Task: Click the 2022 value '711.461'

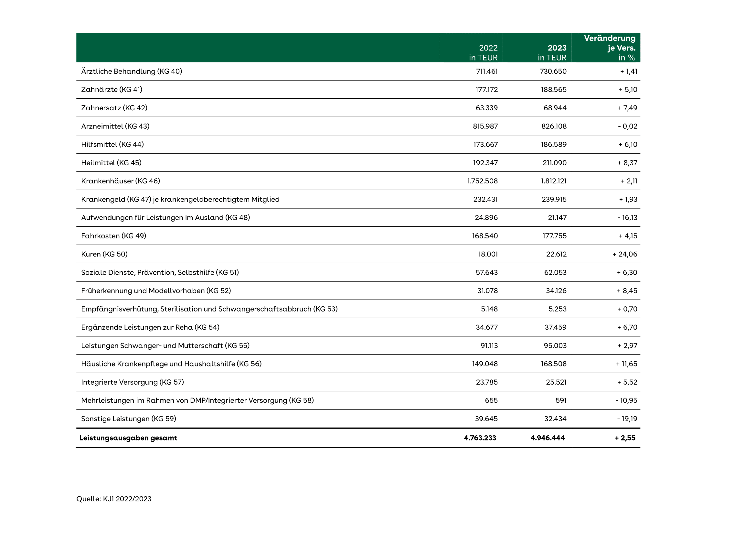Action: coord(487,71)
